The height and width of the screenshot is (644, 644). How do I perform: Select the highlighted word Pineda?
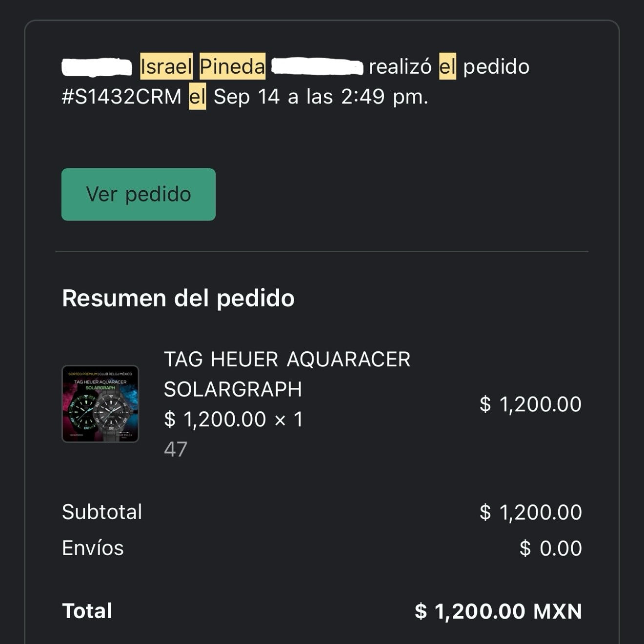[x=232, y=66]
